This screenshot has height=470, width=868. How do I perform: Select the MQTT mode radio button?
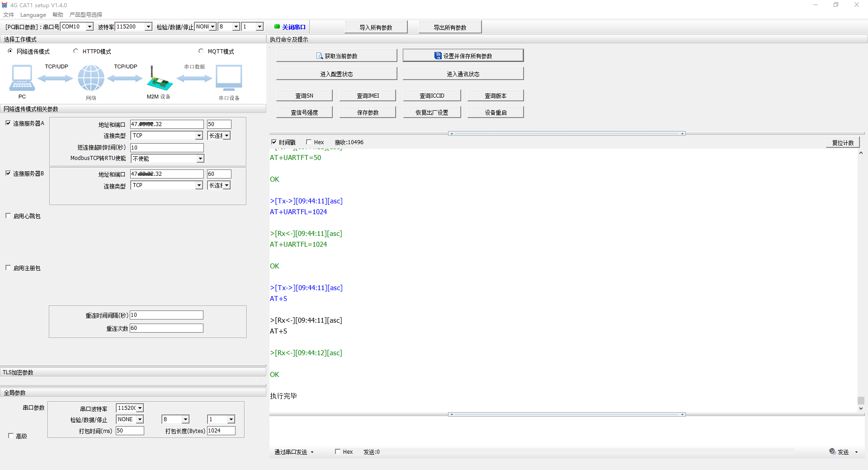click(x=201, y=51)
